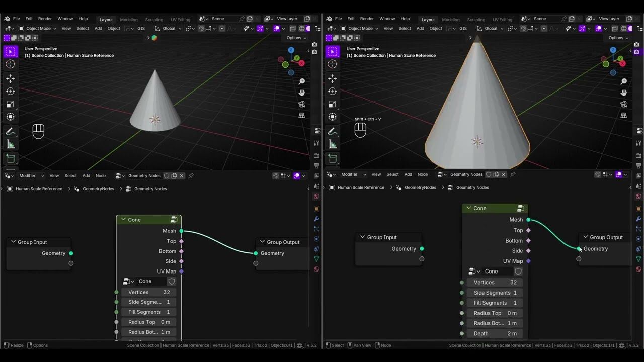Screen dimensions: 644x362
Task: Open the File menu
Action: 16,19
